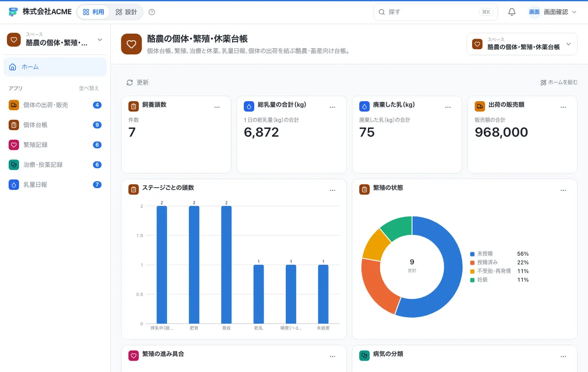Click the 乾乳 bar in the chart
Viewport: 588px width, 372px height.
(x=259, y=294)
